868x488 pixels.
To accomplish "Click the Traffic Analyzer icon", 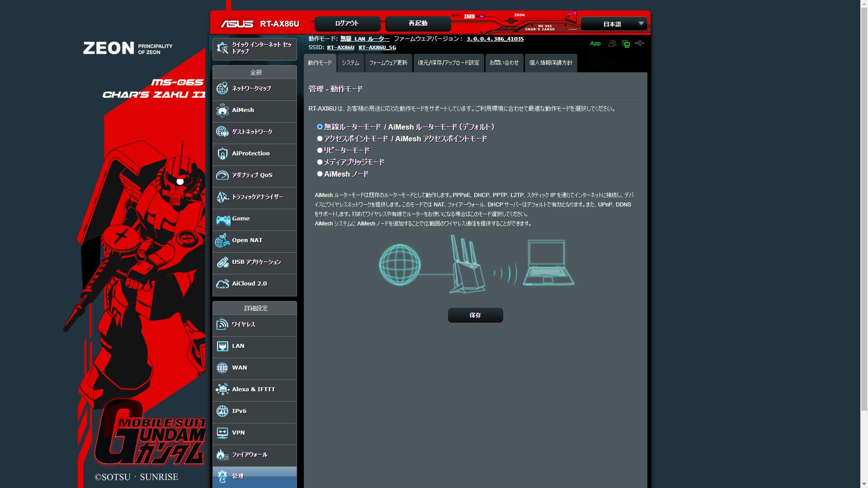I will [222, 197].
